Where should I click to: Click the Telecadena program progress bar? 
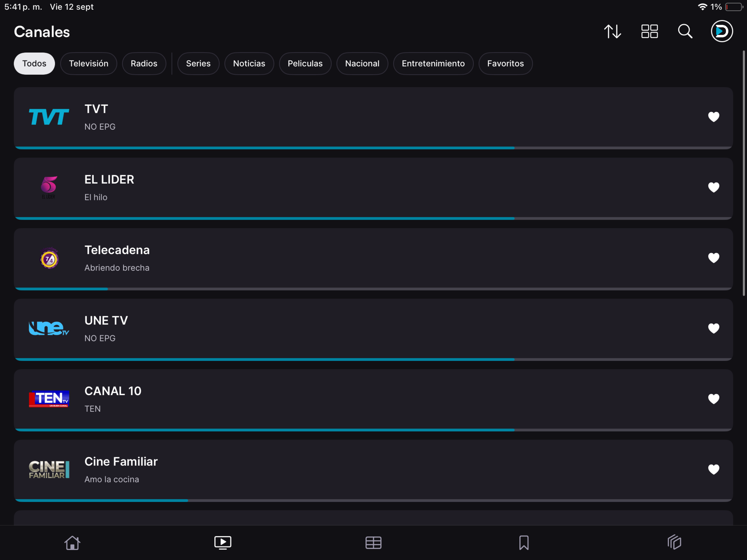click(x=373, y=289)
